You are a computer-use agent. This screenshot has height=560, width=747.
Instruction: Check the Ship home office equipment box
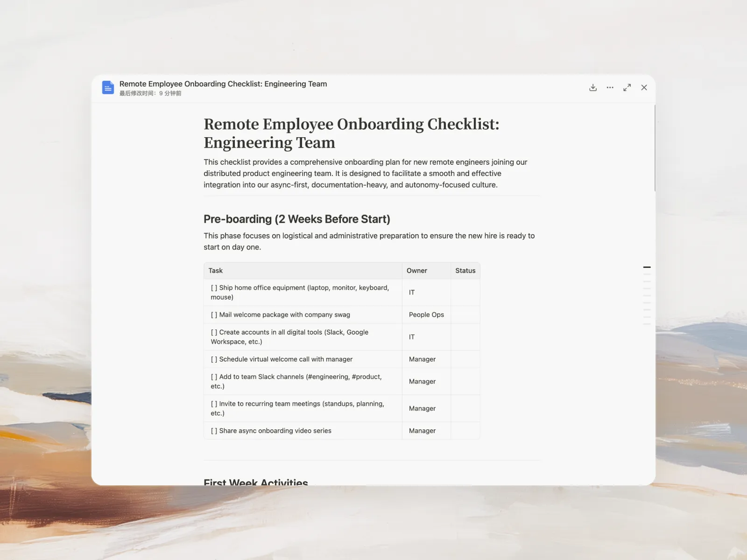click(x=214, y=288)
